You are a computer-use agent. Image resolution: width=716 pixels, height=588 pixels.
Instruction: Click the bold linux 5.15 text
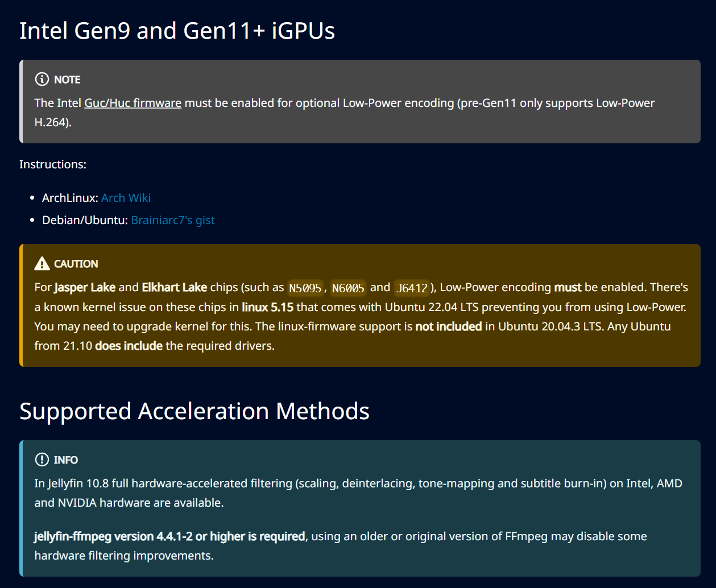267,307
